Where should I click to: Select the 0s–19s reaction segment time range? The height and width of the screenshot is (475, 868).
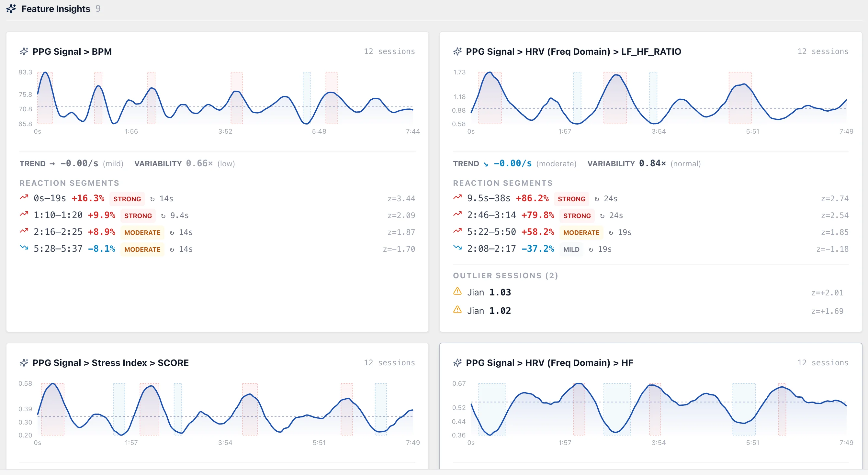point(50,198)
